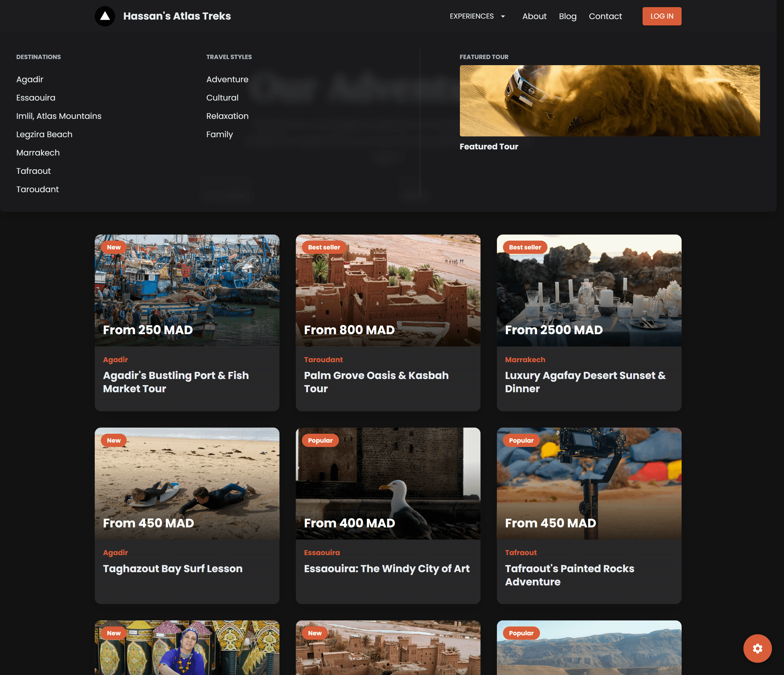Click the Essaouira label on Windy City card
This screenshot has height=675, width=784.
pos(322,553)
